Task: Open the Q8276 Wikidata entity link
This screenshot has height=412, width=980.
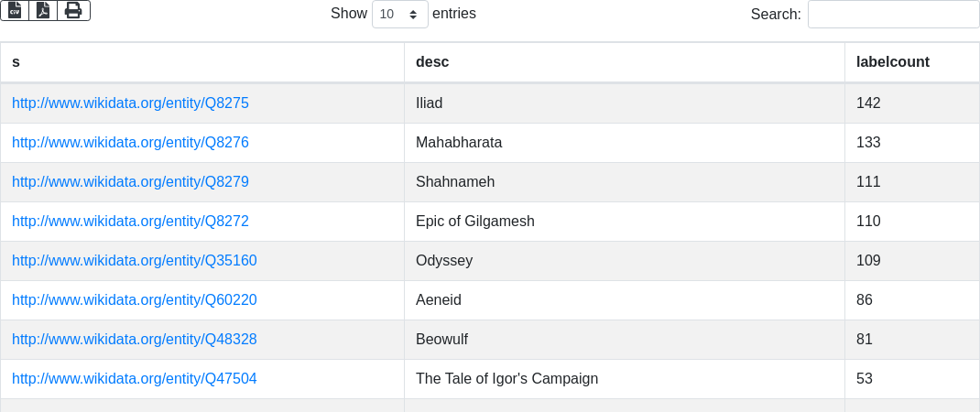Action: point(130,143)
